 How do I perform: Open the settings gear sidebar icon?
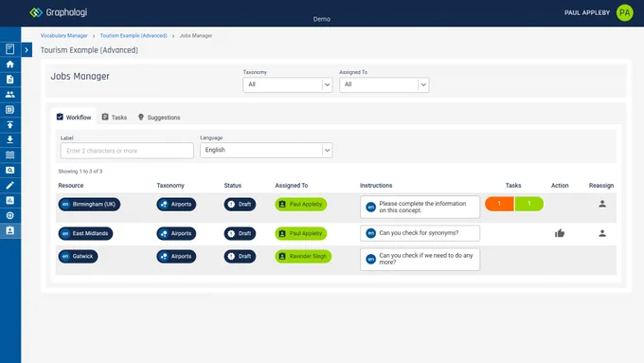9,215
